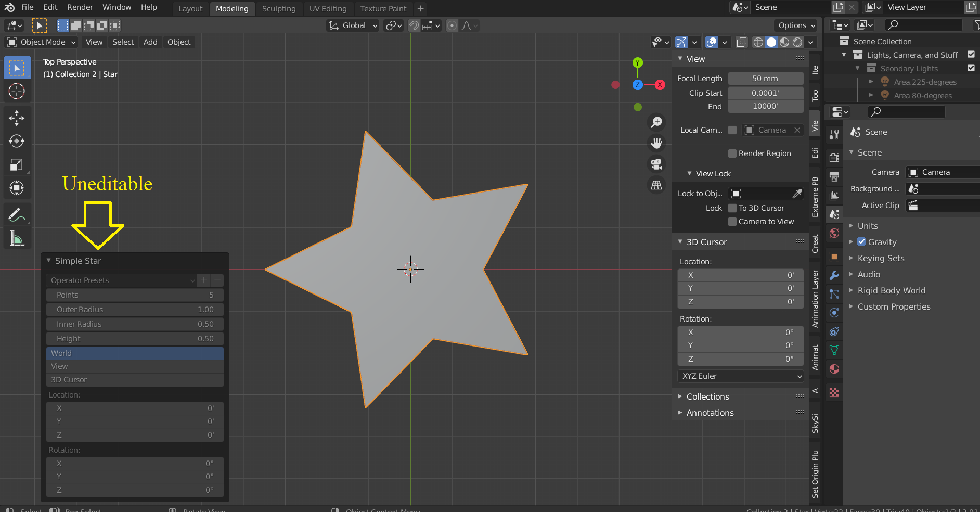Expand the Collections panel
The image size is (980, 512).
(x=707, y=396)
